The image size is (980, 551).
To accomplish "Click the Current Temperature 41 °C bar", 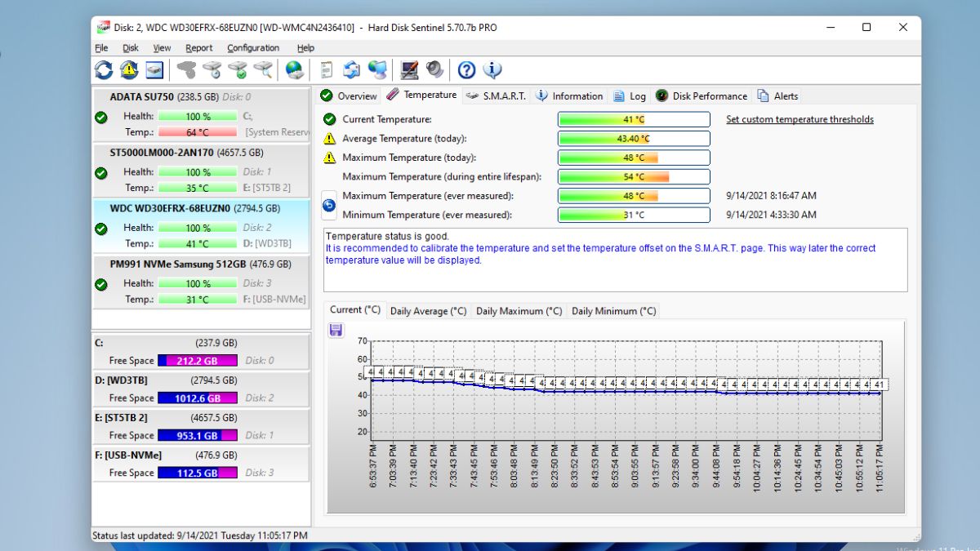I will pos(634,119).
